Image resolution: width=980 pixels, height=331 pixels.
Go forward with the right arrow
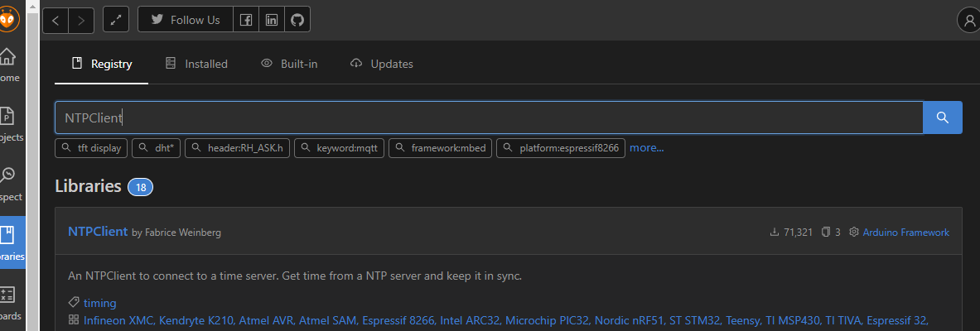pos(81,20)
